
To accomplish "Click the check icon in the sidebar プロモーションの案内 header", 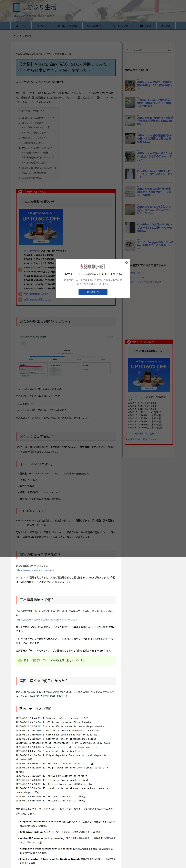I will coord(129,342).
